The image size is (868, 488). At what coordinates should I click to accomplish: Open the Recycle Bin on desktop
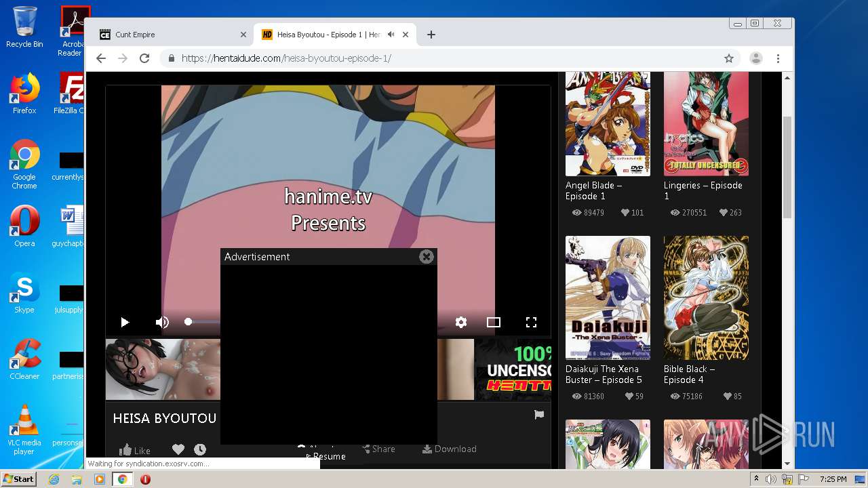24,27
